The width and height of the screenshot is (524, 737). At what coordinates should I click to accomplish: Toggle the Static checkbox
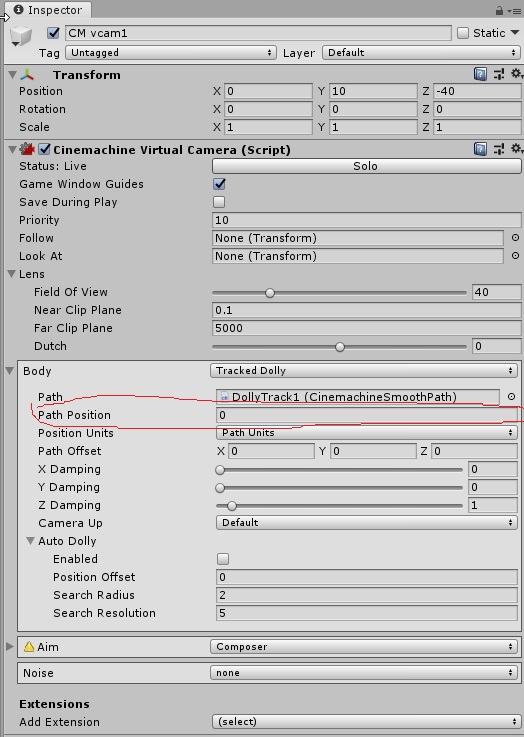[463, 33]
